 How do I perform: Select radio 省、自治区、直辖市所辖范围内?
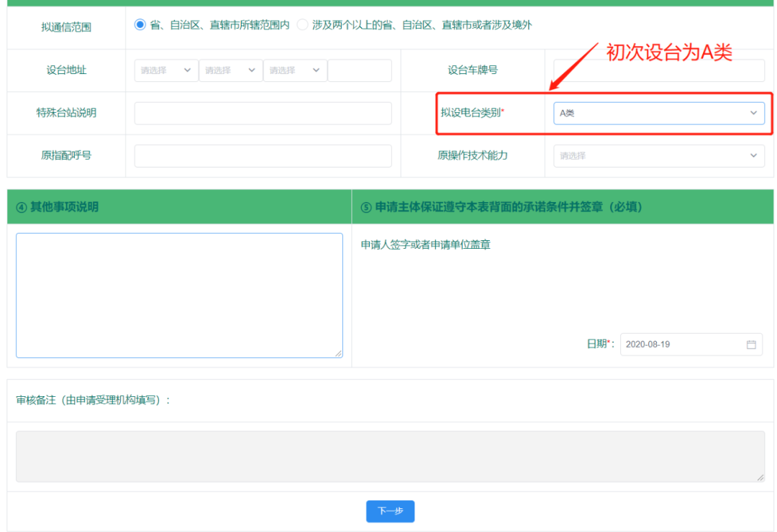point(140,24)
